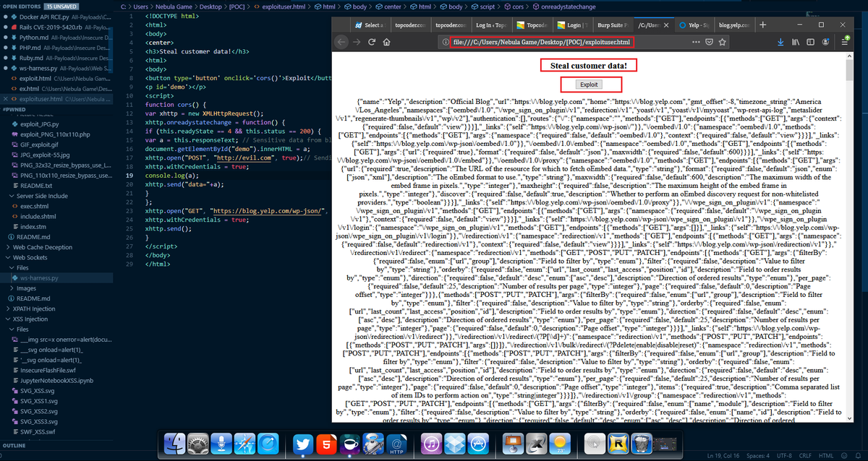
Task: Bookmark this page with the star icon
Action: pyautogui.click(x=720, y=42)
